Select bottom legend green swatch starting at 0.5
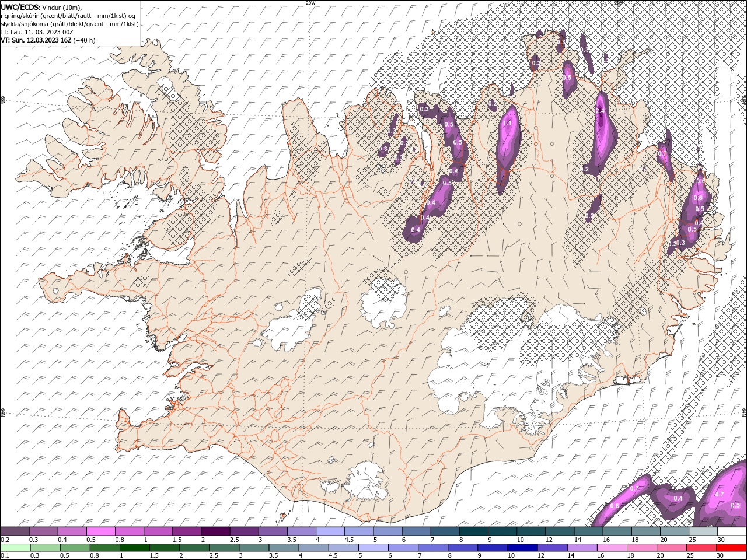The image size is (747, 560). (75, 548)
